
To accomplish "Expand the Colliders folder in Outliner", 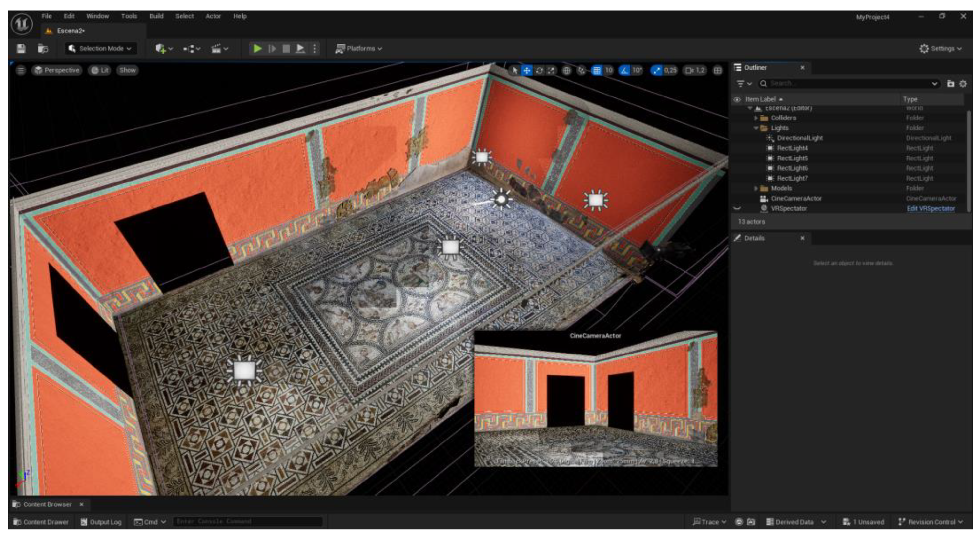I will (x=756, y=118).
